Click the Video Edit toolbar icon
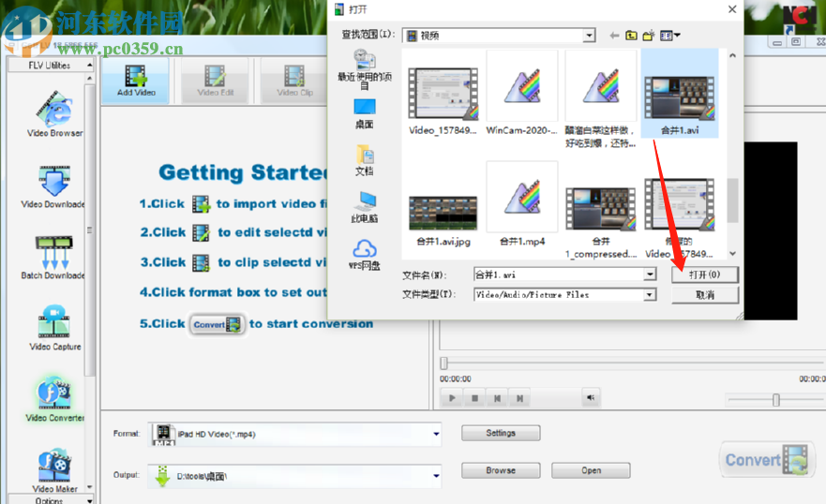 point(215,81)
